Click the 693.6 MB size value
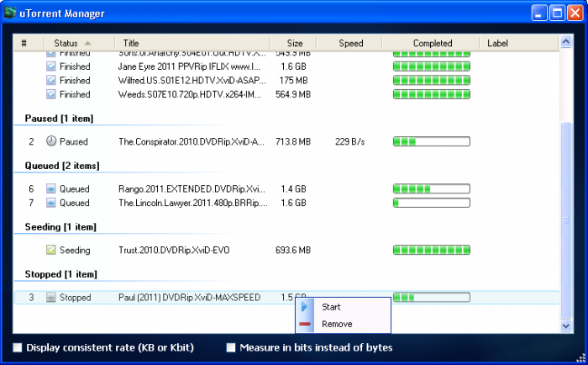The height and width of the screenshot is (365, 588). [293, 250]
